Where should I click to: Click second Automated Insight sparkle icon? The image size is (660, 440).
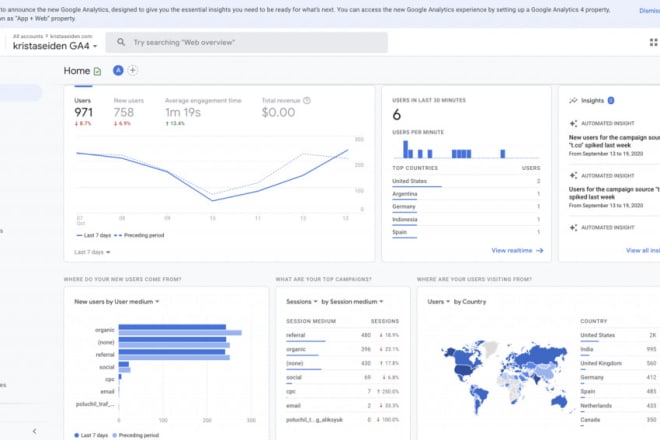[573, 176]
